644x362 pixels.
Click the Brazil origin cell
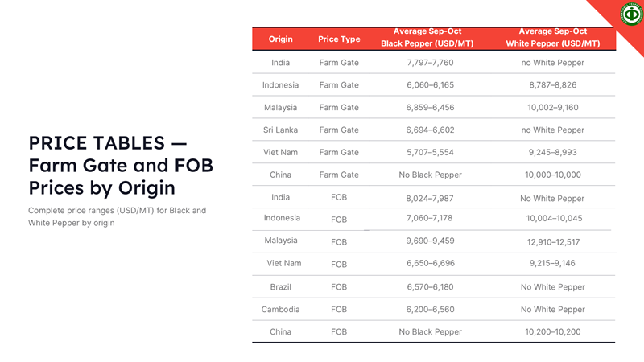tap(281, 286)
